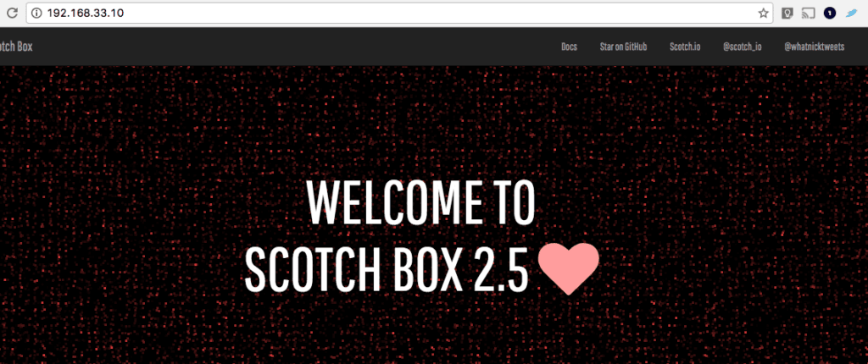Click the pink heart emoji
The height and width of the screenshot is (364, 868).
pos(569,269)
